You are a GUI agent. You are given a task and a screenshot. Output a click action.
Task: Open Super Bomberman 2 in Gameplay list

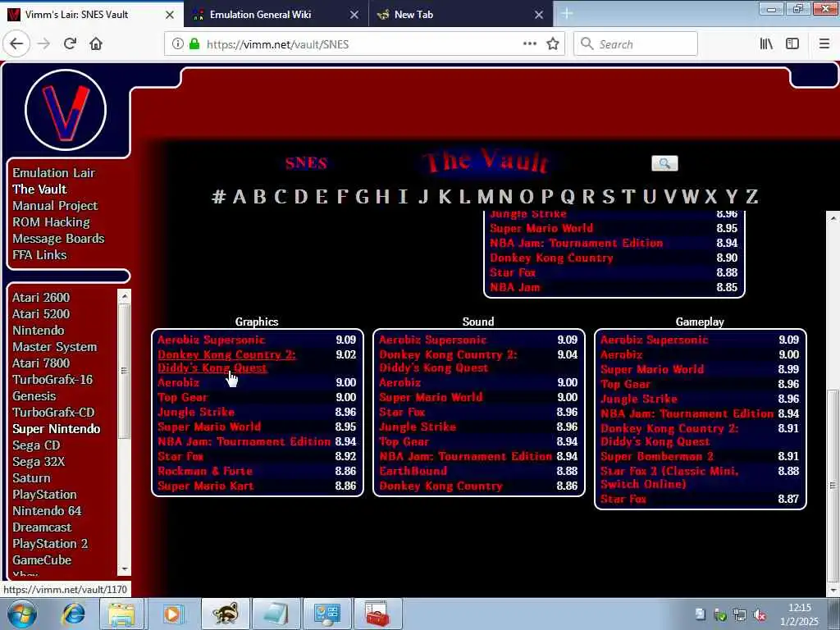click(657, 456)
